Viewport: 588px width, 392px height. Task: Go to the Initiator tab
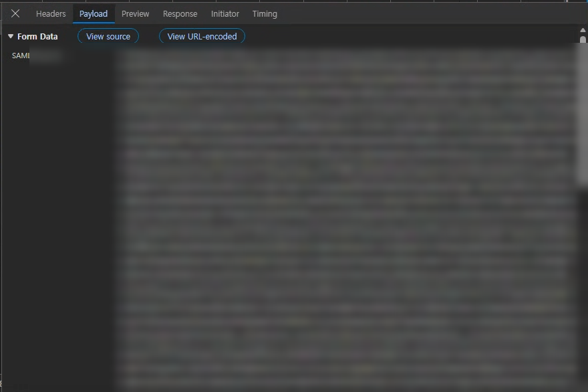pyautogui.click(x=225, y=14)
